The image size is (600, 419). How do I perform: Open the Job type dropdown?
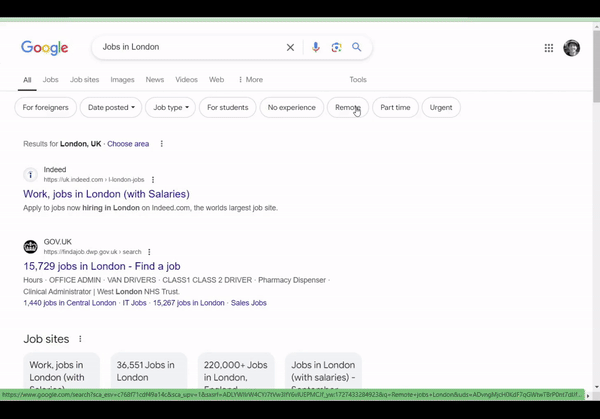click(171, 108)
